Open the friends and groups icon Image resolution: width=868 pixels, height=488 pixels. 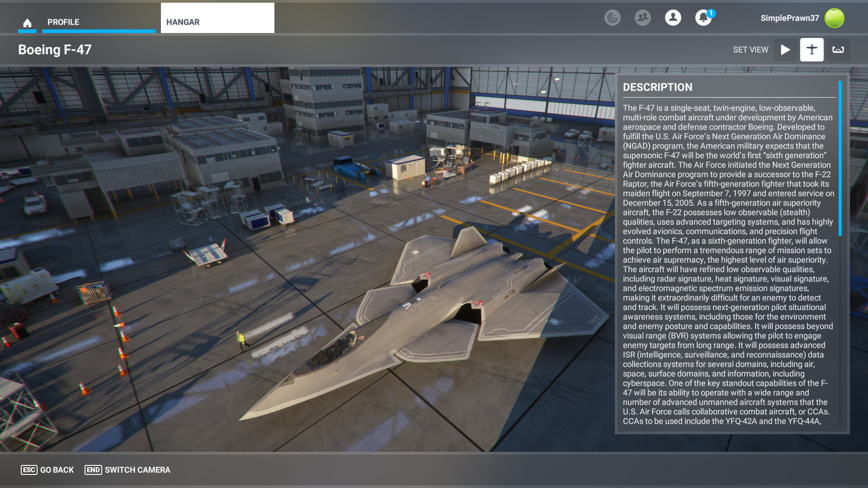pyautogui.click(x=642, y=18)
